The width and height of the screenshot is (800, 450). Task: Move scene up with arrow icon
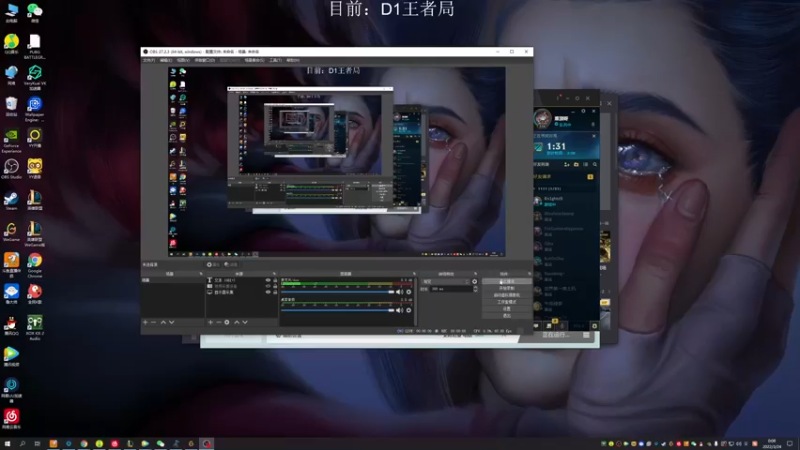click(x=163, y=322)
